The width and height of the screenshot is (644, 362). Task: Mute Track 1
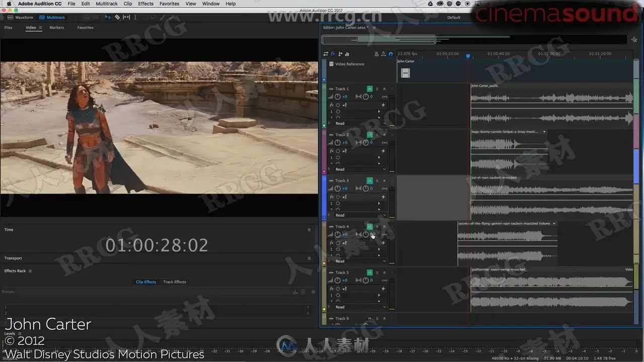coord(370,89)
